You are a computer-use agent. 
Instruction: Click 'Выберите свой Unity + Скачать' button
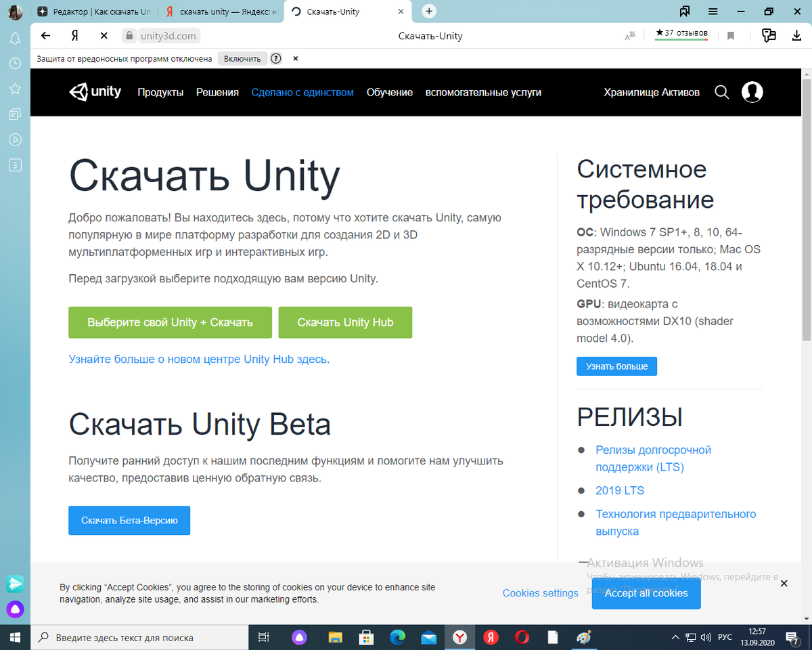click(x=170, y=322)
